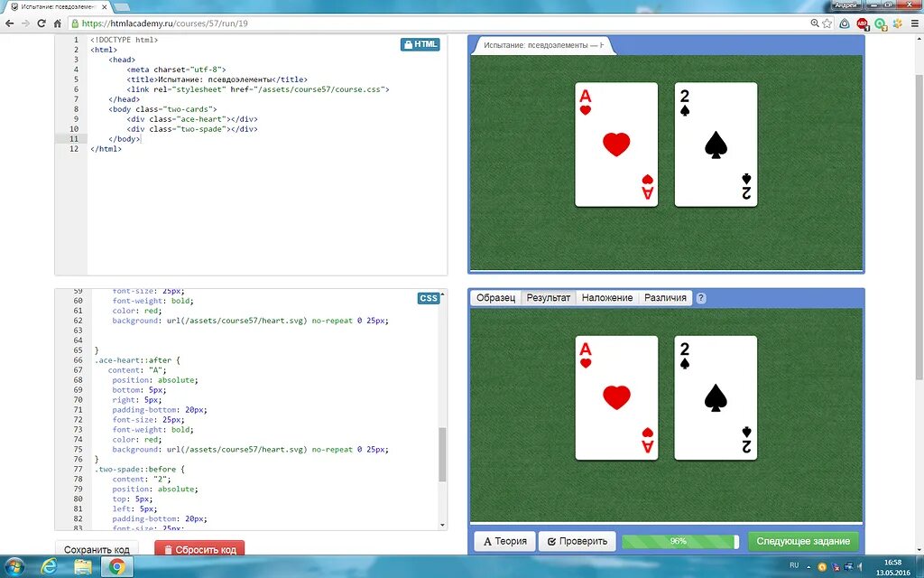Click the Андрей profile button
Image resolution: width=924 pixels, height=578 pixels.
click(845, 5)
